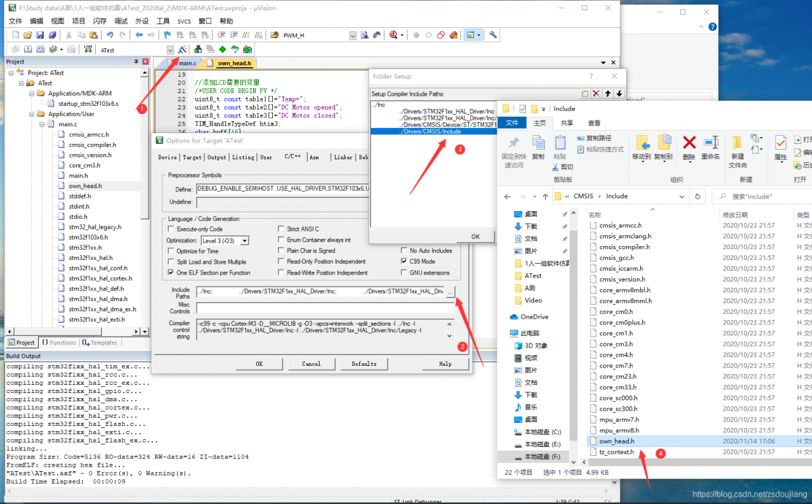Click OK in Options for Target
The width and height of the screenshot is (812, 504).
(259, 364)
